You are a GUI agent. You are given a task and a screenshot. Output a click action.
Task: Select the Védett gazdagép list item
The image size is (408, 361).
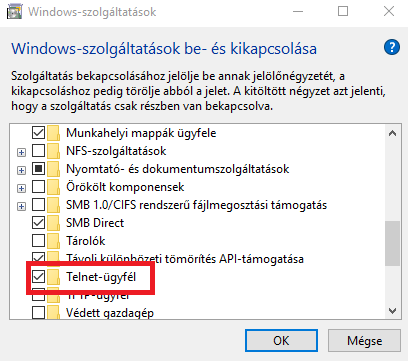pos(110,313)
